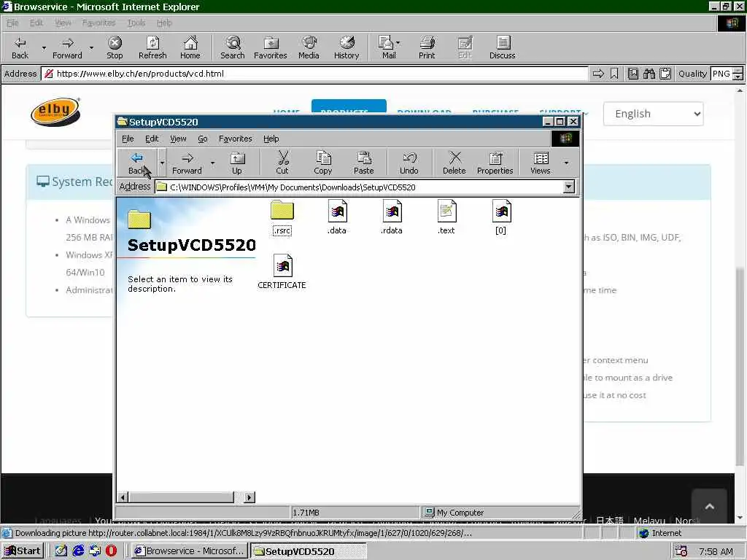This screenshot has height=560, width=747.
Task: Click the Discuss toolbar button
Action: pyautogui.click(x=503, y=47)
